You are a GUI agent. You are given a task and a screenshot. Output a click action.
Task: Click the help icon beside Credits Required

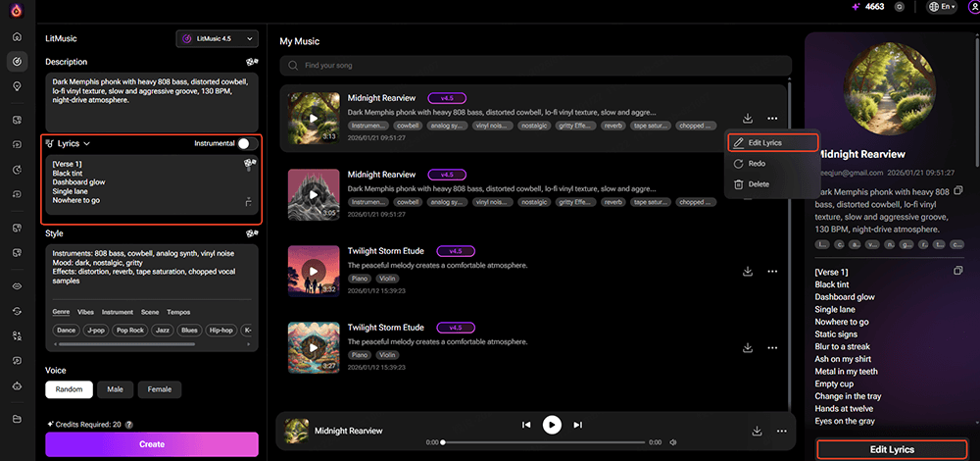(x=128, y=424)
